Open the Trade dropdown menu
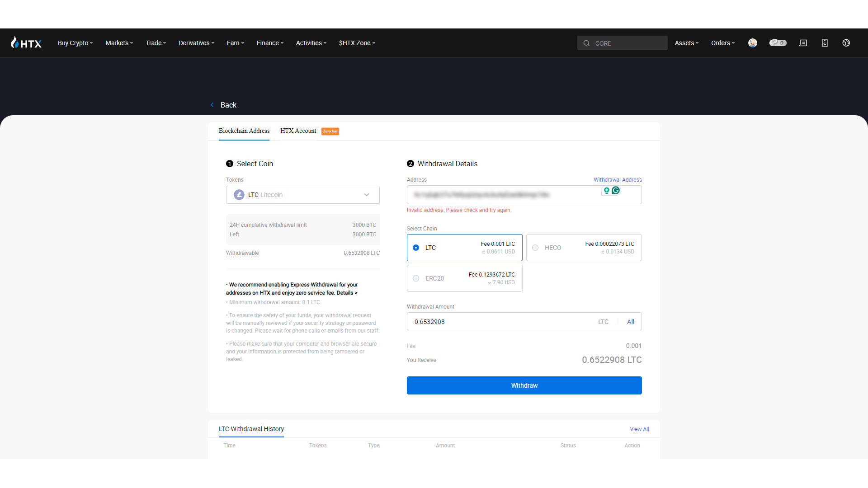The width and height of the screenshot is (868, 488). 156,43
